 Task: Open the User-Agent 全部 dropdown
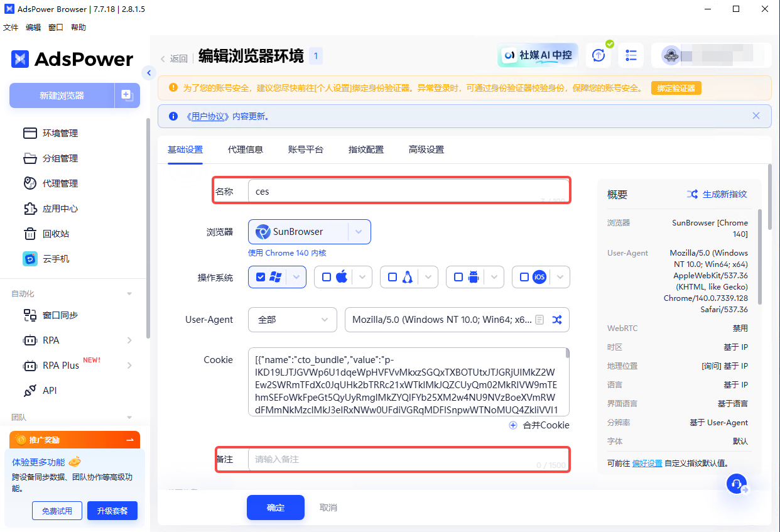click(x=293, y=320)
